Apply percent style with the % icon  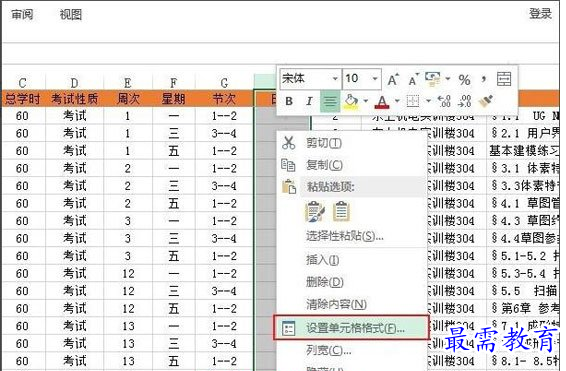tap(464, 80)
